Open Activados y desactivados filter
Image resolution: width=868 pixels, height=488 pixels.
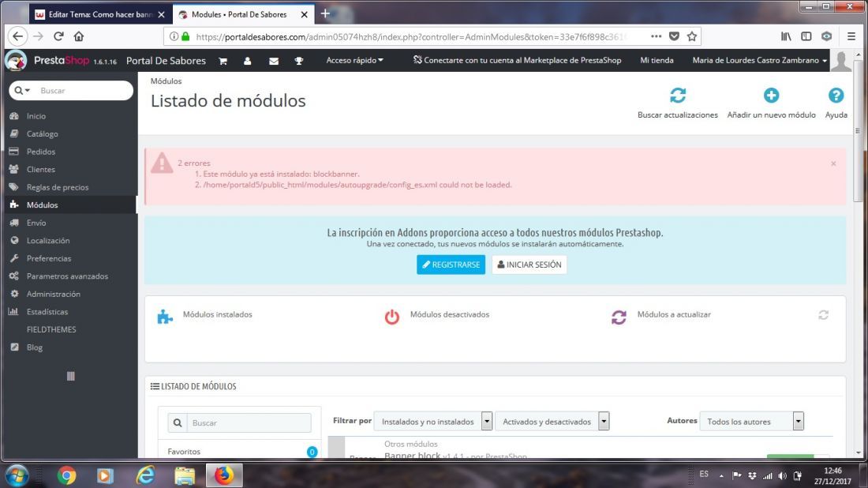pos(552,422)
